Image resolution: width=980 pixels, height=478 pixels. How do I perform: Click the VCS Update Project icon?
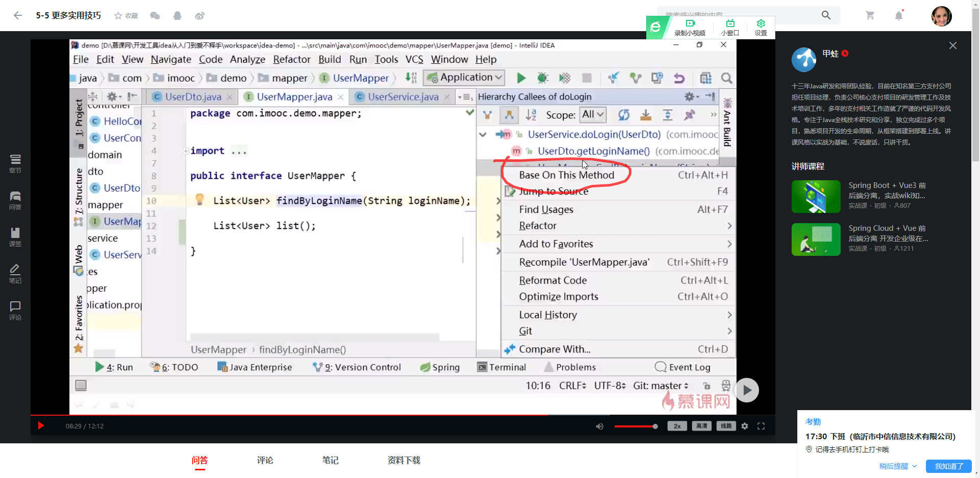(x=614, y=78)
